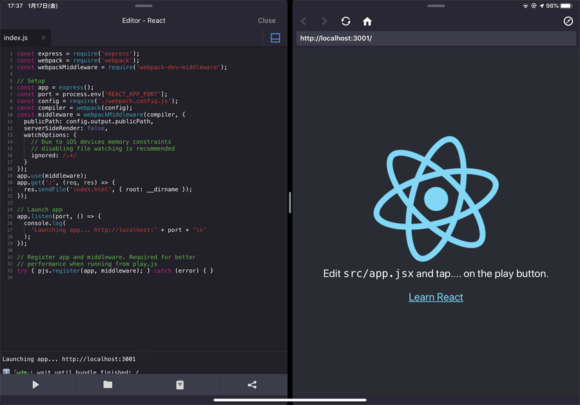This screenshot has width=580, height=405.
Task: Reload the localhost page
Action: (345, 21)
